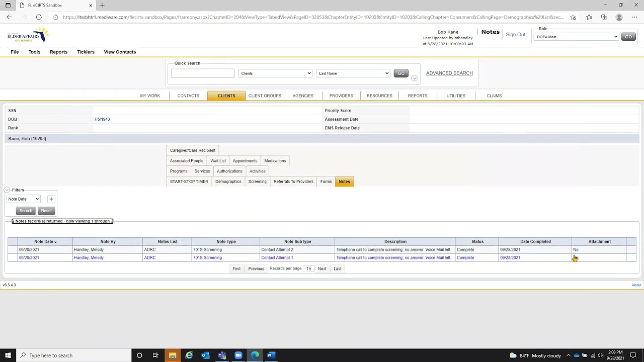Open browser profile avatar

coord(619,17)
